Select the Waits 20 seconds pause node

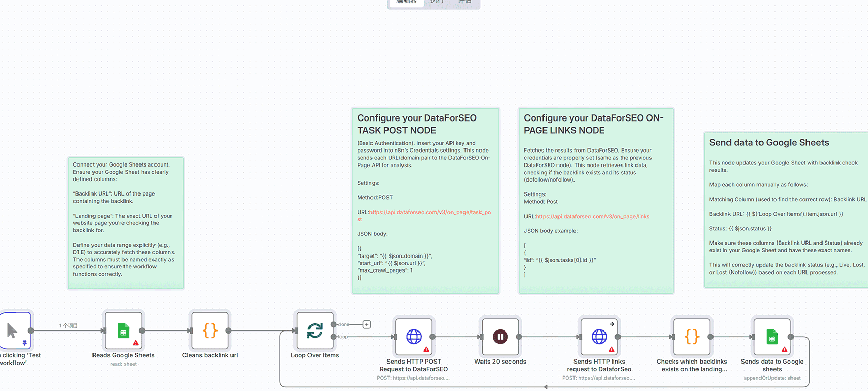pyautogui.click(x=500, y=337)
